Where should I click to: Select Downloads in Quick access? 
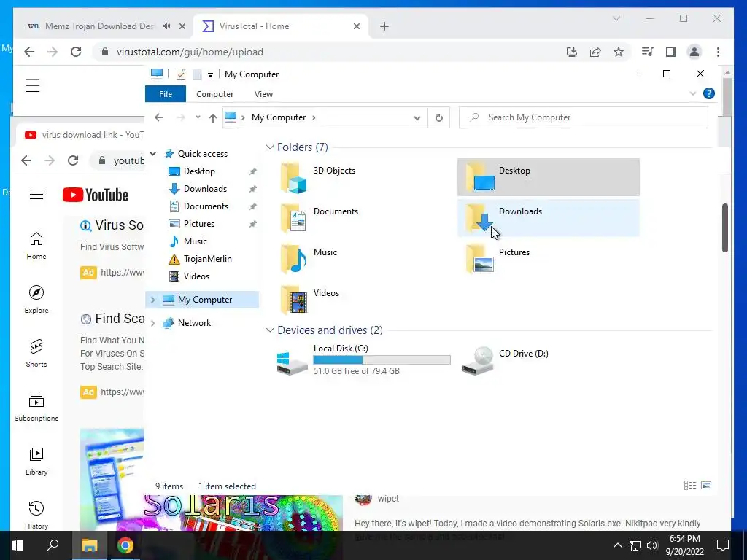[x=205, y=189]
